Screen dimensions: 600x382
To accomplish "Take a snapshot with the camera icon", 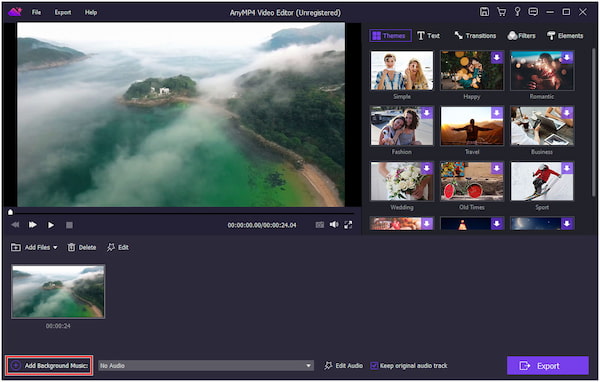I will pyautogui.click(x=320, y=225).
